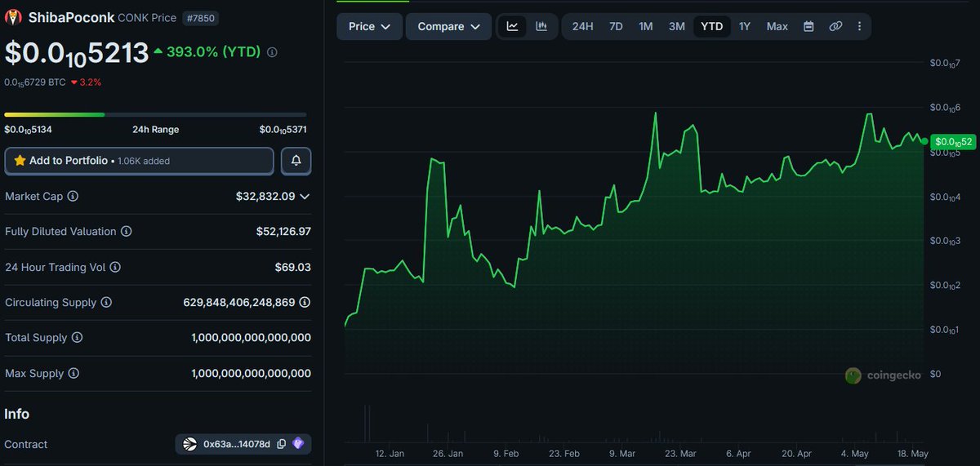Select the Max time range
This screenshot has width=980, height=466.
pos(777,26)
